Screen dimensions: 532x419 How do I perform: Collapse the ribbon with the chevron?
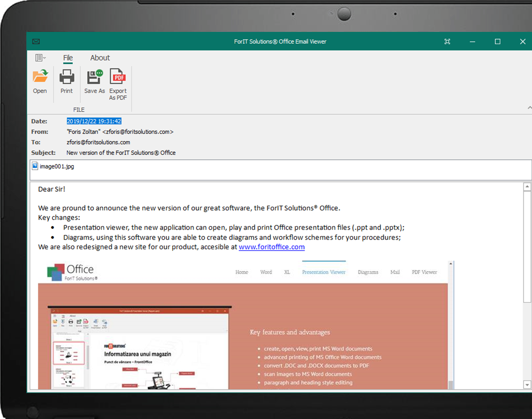click(529, 108)
